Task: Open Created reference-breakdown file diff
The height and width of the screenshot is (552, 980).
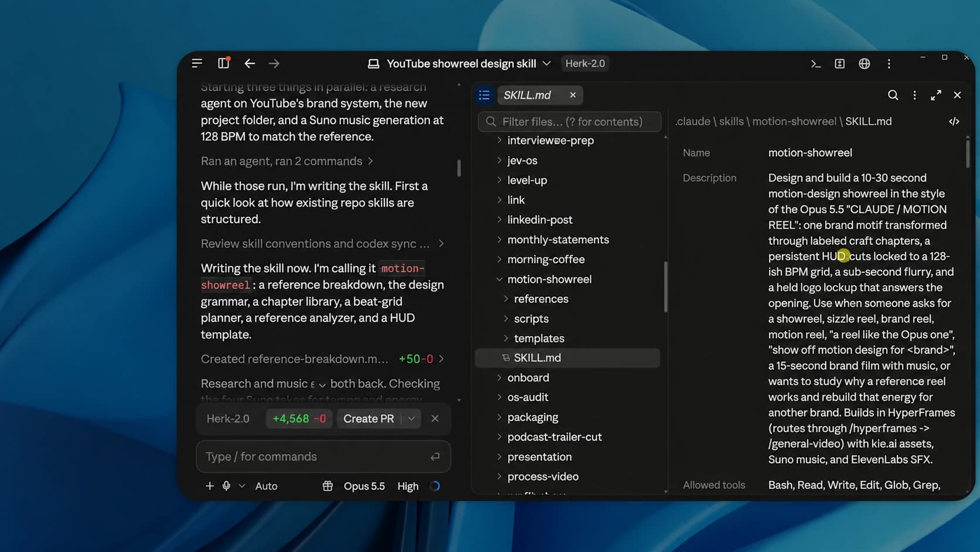Action: click(x=322, y=359)
